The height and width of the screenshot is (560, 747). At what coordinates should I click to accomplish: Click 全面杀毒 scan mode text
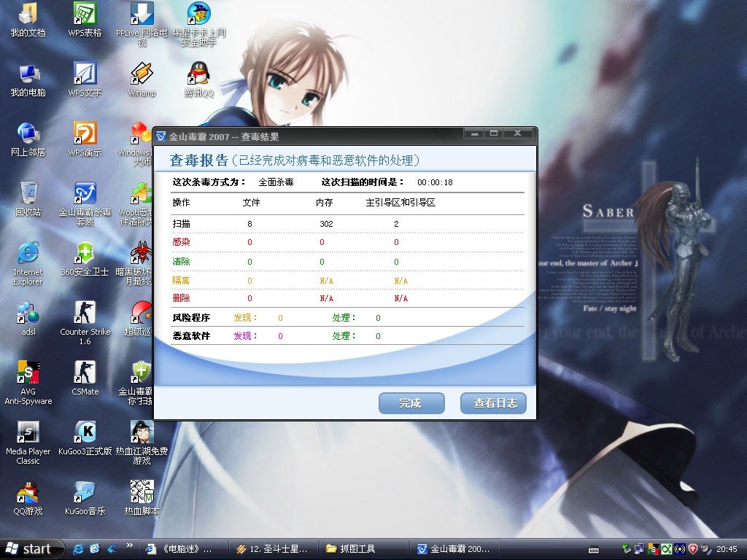[x=276, y=182]
